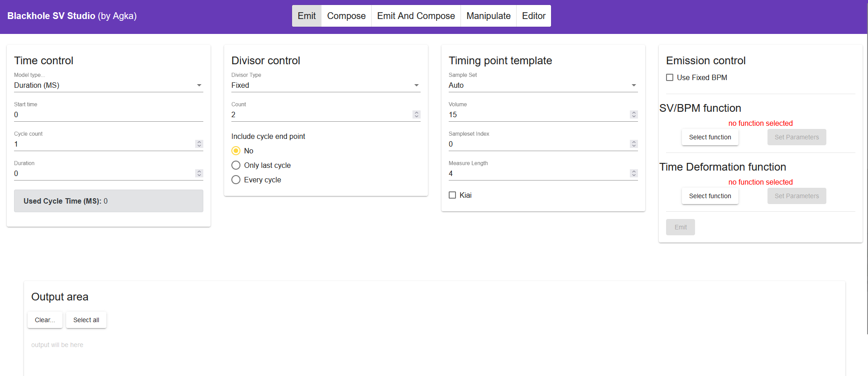Open the Editor tab
This screenshot has width=868, height=376.
pos(533,16)
